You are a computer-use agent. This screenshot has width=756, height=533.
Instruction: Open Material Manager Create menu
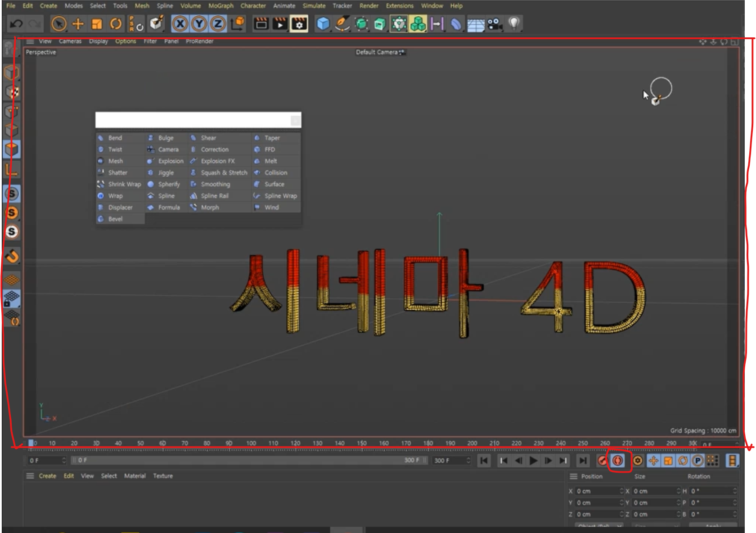[47, 476]
